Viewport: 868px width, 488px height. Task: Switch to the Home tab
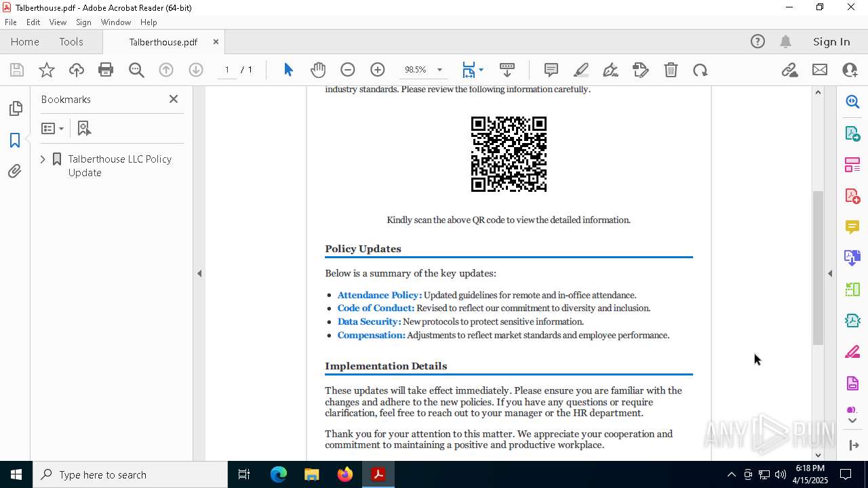pyautogui.click(x=25, y=42)
